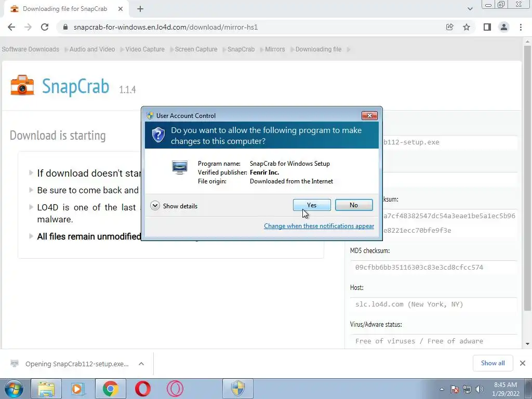Click the browser forward arrow
This screenshot has width=532, height=399.
point(28,27)
